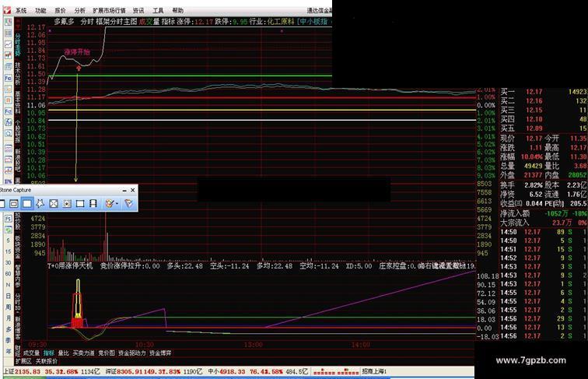
Task: Select freehand region capture in Stone Capture
Action: pos(40,203)
